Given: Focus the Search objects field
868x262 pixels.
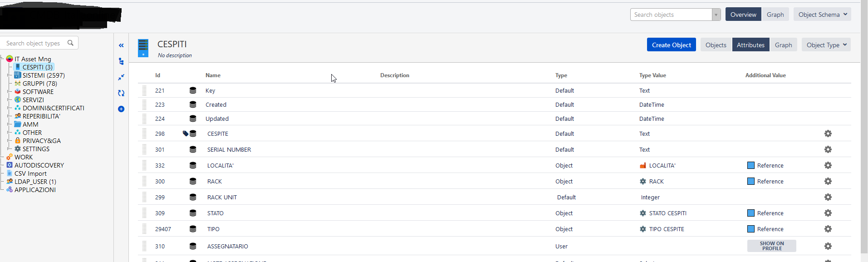Looking at the screenshot, I should pyautogui.click(x=671, y=15).
